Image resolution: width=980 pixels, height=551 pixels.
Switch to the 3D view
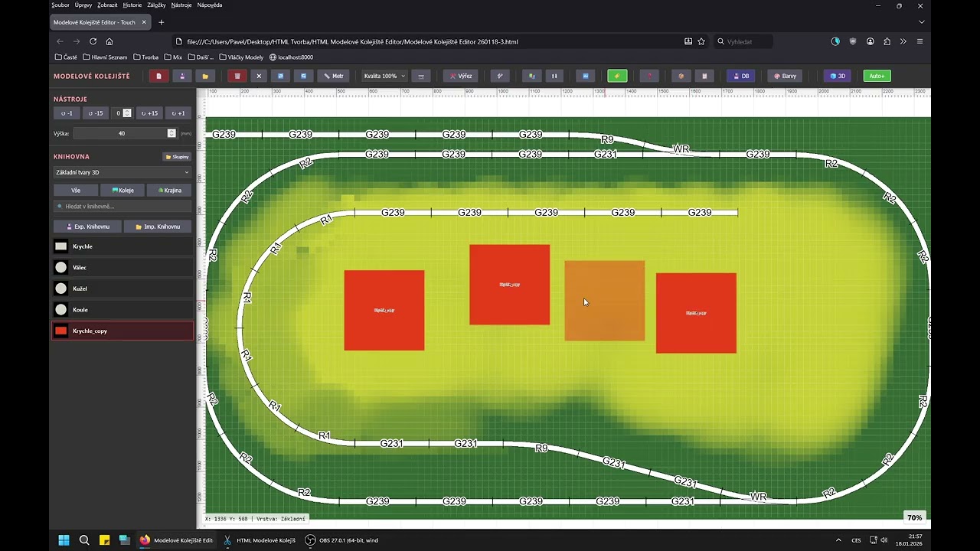tap(838, 76)
